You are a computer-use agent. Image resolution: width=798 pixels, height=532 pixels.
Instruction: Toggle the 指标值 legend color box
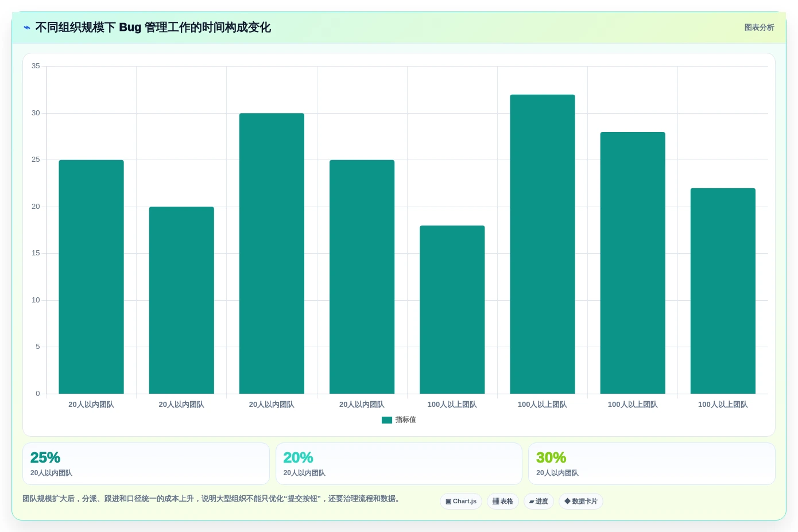coord(387,420)
